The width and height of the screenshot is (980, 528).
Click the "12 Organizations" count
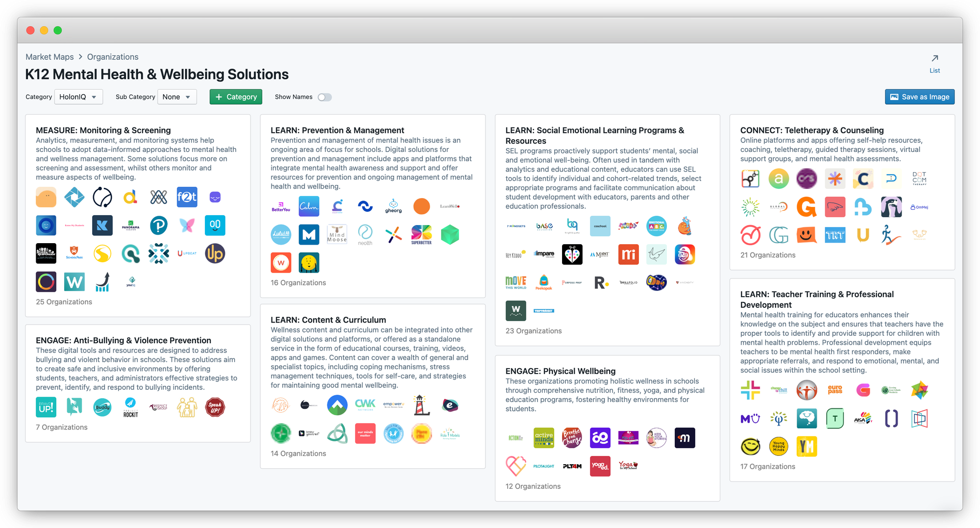(533, 486)
